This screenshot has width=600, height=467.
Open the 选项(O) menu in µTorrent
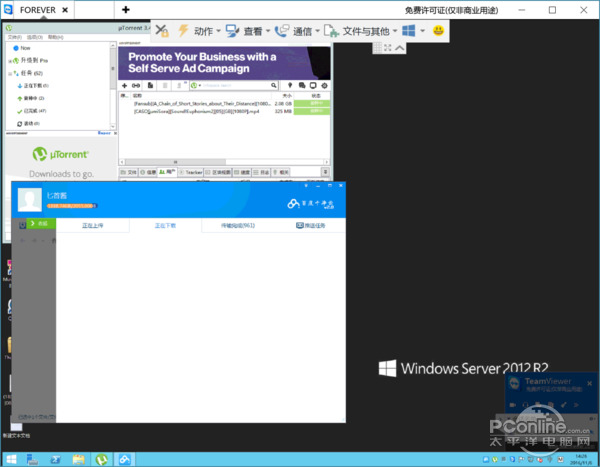(x=35, y=37)
